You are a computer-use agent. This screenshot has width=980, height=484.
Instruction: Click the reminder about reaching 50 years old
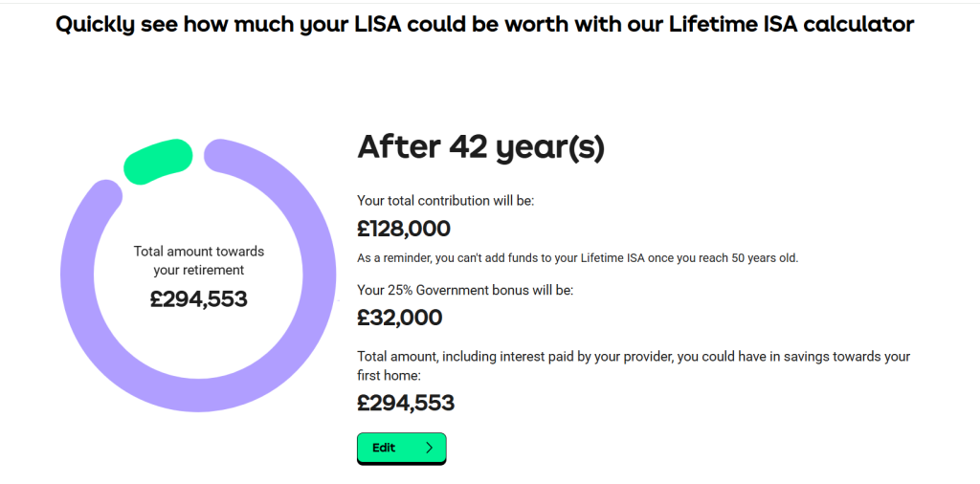(x=578, y=258)
